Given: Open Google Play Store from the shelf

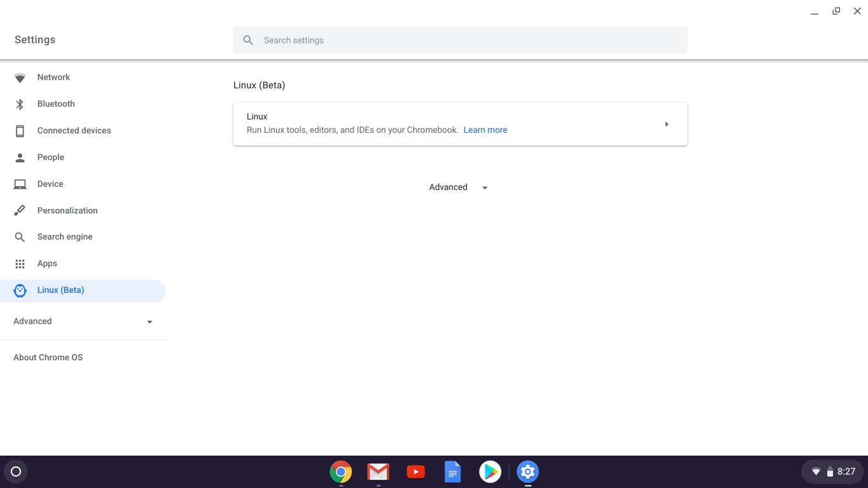Looking at the screenshot, I should pyautogui.click(x=490, y=471).
